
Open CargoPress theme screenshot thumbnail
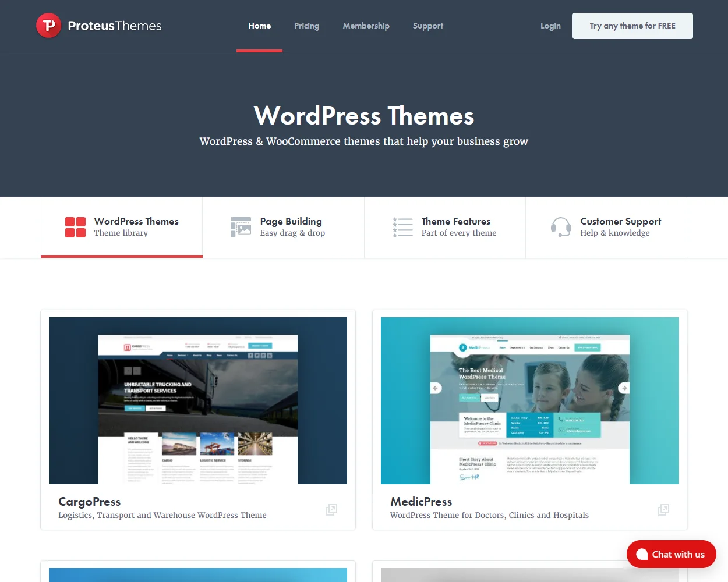click(198, 400)
